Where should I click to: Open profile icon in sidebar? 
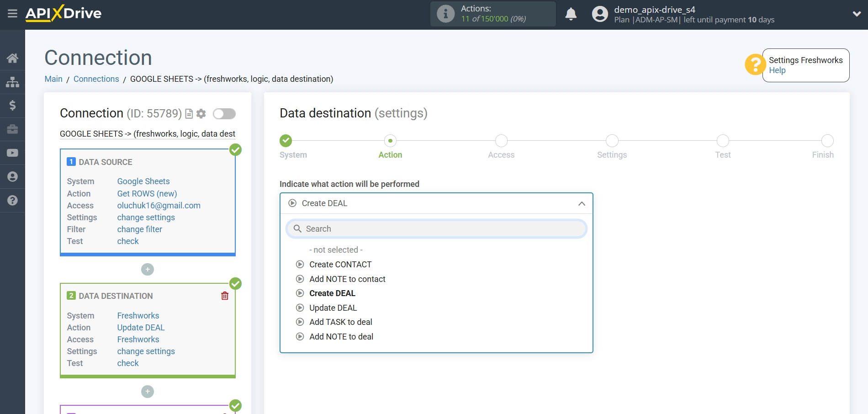pos(12,177)
